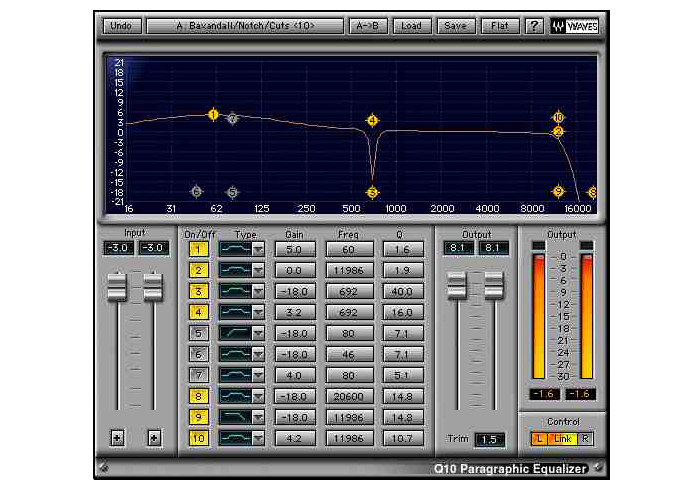
Task: Select band 4 marker on EQ graph
Action: (x=372, y=120)
